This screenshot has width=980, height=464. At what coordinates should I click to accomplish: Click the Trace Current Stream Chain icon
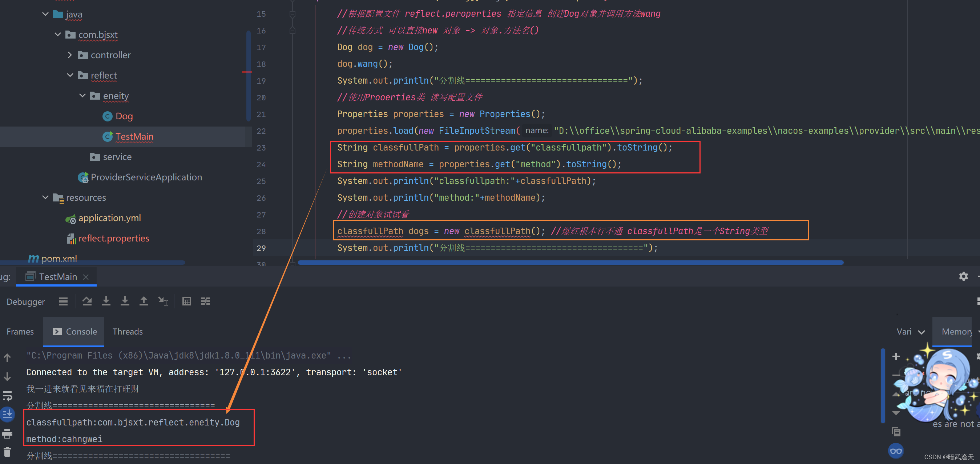[x=205, y=301]
